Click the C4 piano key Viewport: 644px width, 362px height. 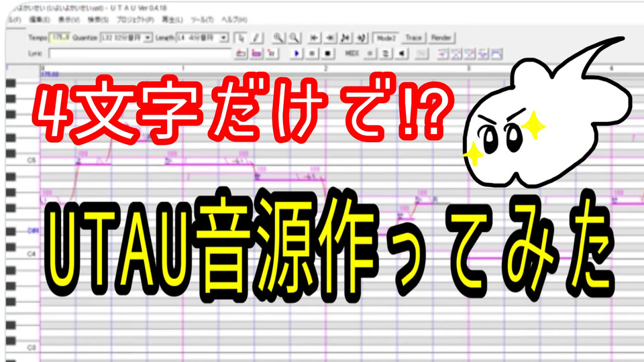(23, 254)
